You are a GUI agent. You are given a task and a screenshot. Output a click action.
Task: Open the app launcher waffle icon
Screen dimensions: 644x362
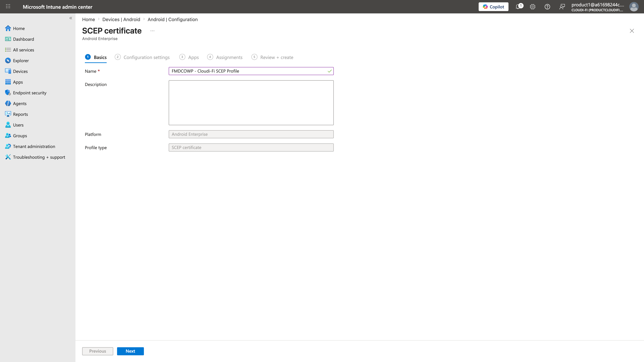click(8, 7)
